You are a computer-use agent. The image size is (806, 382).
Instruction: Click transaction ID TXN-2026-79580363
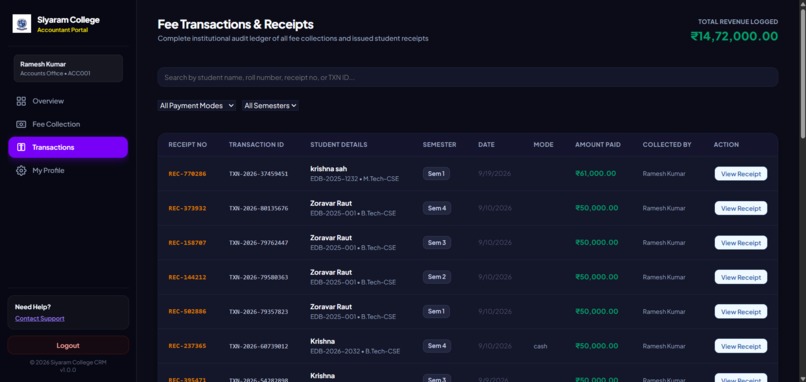pos(259,277)
